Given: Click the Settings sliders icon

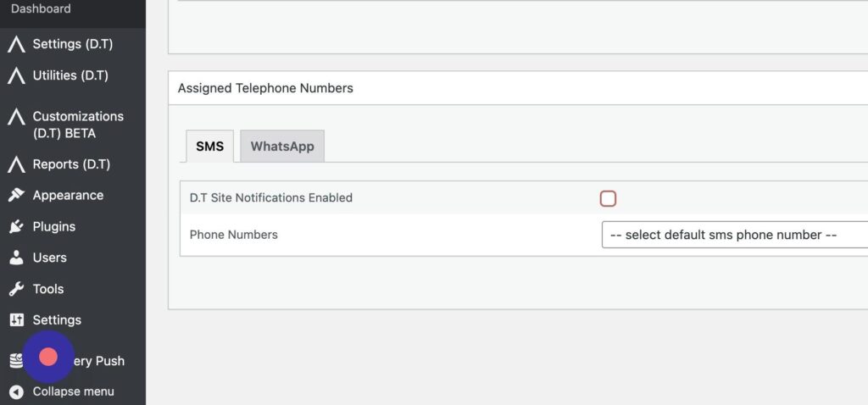Looking at the screenshot, I should (x=16, y=320).
